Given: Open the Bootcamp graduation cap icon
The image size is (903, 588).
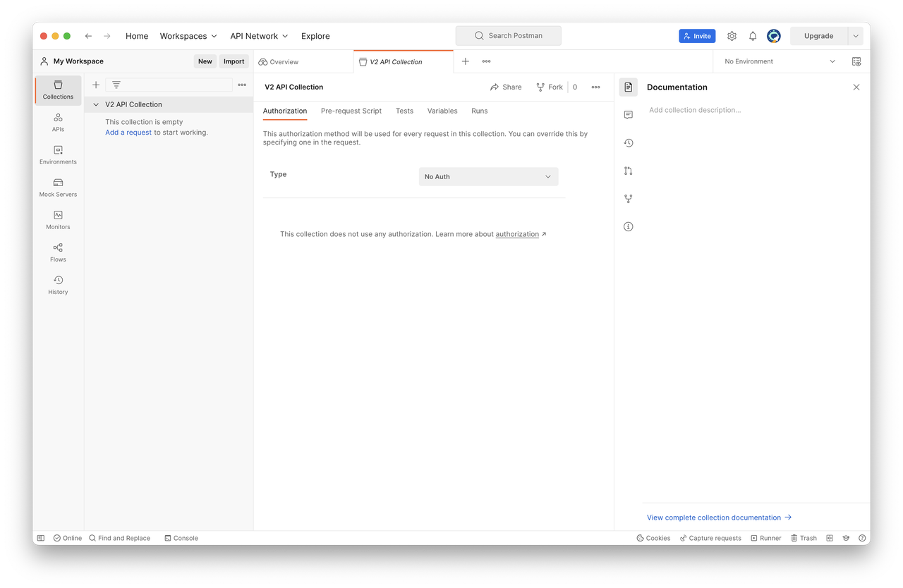Looking at the screenshot, I should click(x=846, y=538).
